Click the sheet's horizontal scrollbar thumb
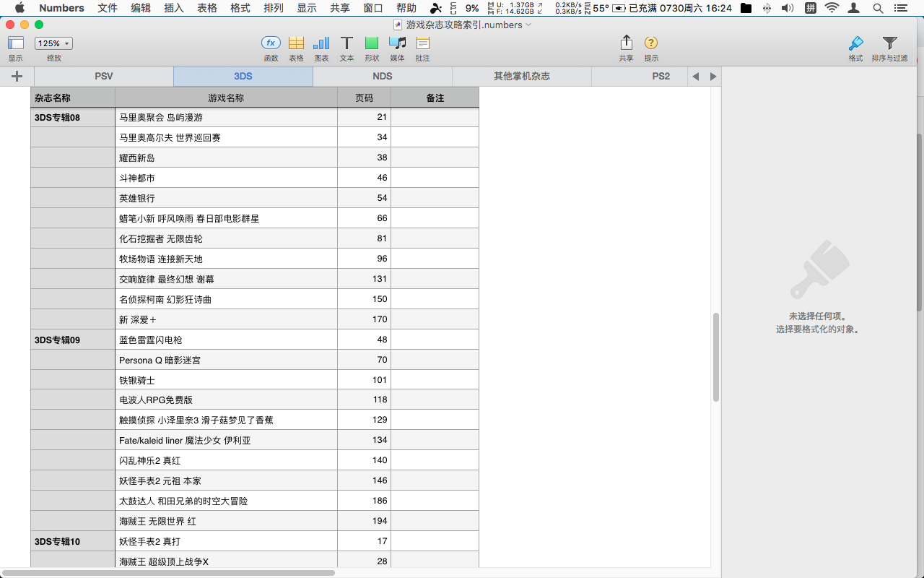Screen dimensions: 924x578 (x=169, y=572)
